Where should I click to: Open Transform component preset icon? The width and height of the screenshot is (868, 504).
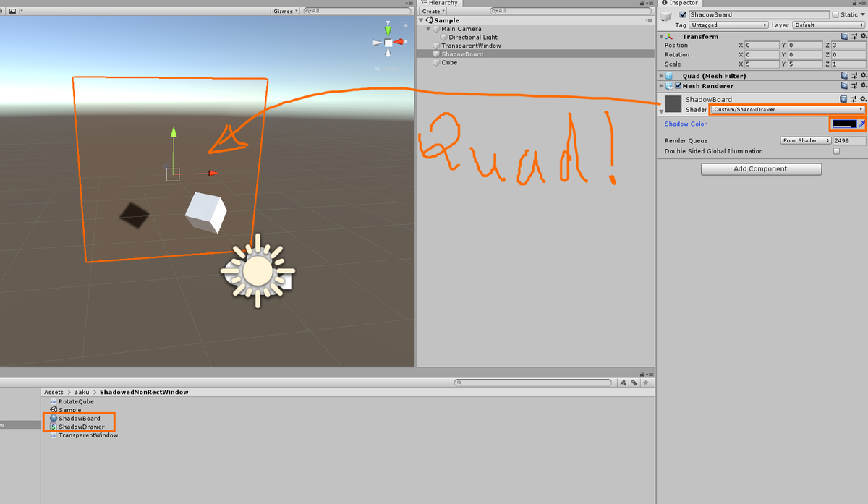click(853, 36)
